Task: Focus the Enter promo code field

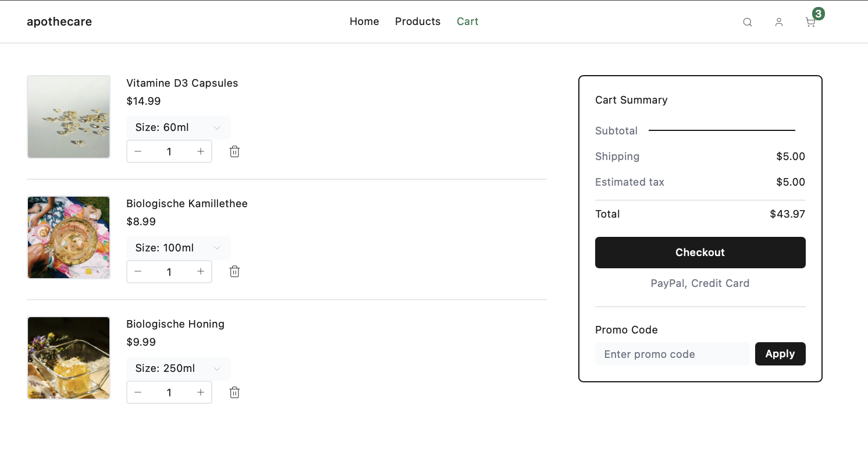Action: click(673, 354)
